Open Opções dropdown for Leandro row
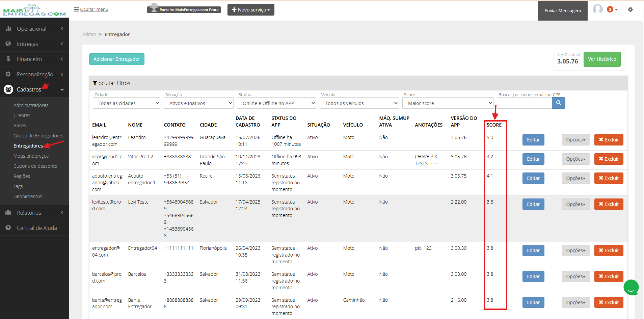The image size is (644, 319). [575, 140]
